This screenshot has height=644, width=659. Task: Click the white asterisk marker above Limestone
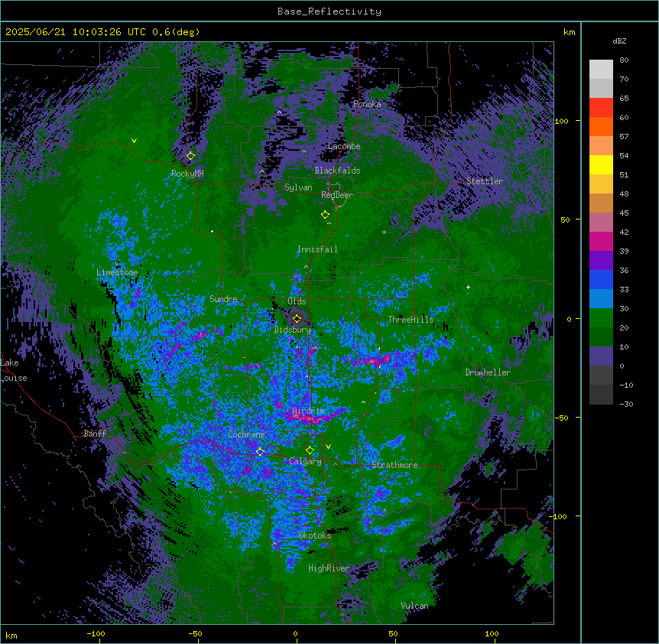[117, 265]
